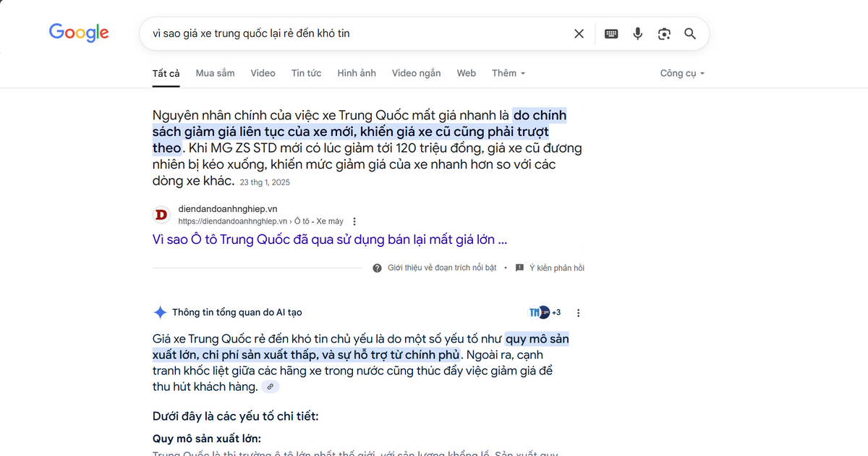
Task: Click the featured snippet info icon
Action: 377,267
